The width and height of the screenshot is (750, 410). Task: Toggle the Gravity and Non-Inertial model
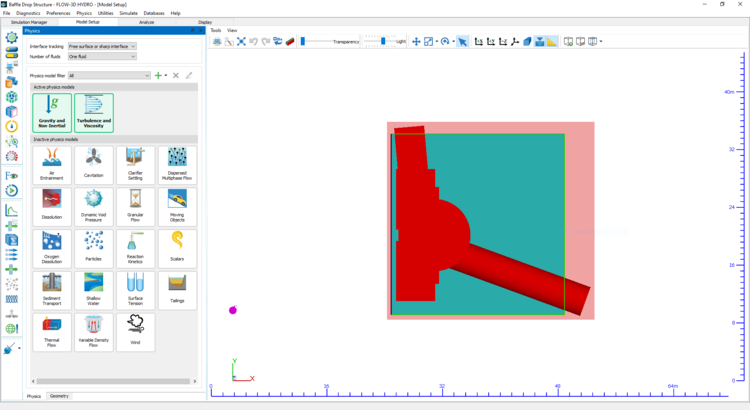(x=52, y=111)
